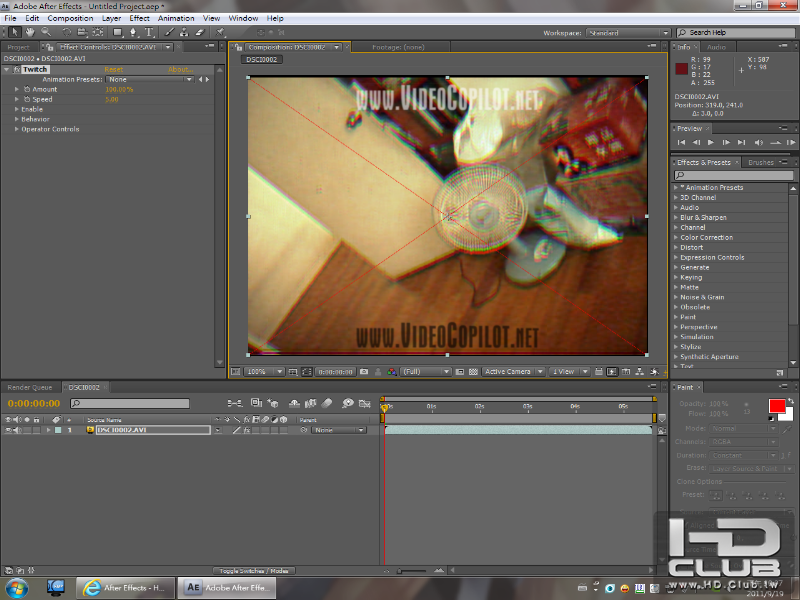800x600 pixels.
Task: Toggle the Amount stopwatch keyframe
Action: pyautogui.click(x=27, y=89)
